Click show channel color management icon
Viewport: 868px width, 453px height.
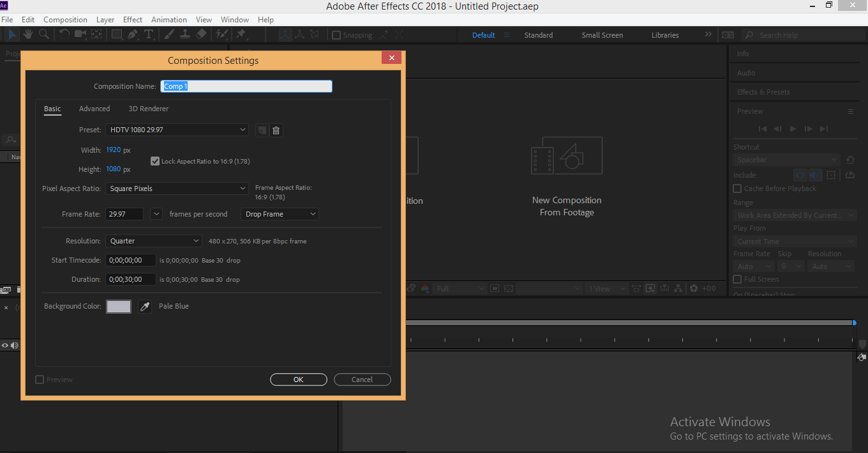(425, 289)
